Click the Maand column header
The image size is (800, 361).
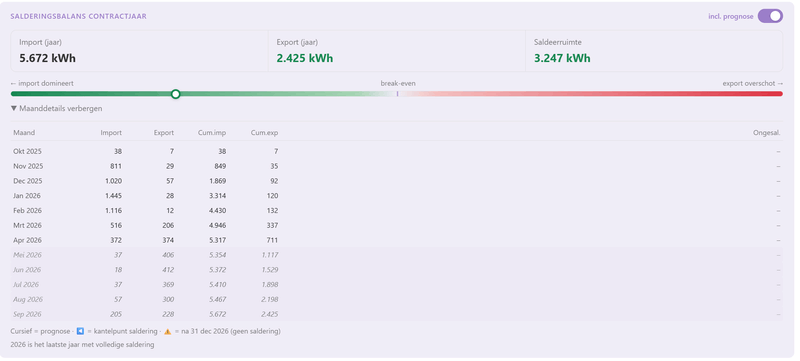pos(24,133)
